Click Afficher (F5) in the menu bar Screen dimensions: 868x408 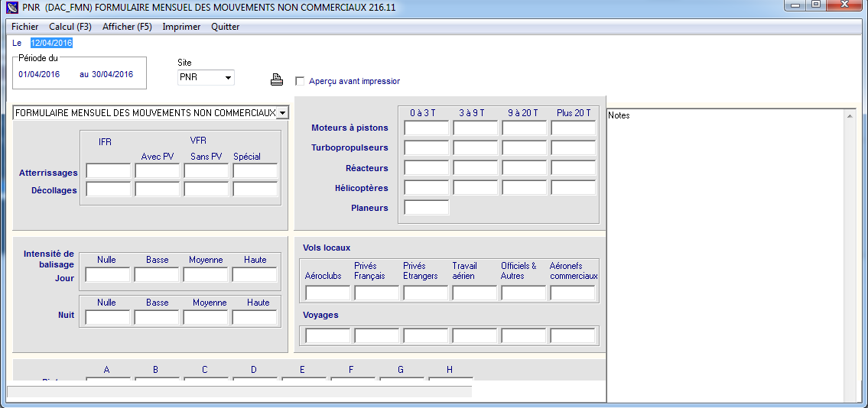(x=127, y=27)
